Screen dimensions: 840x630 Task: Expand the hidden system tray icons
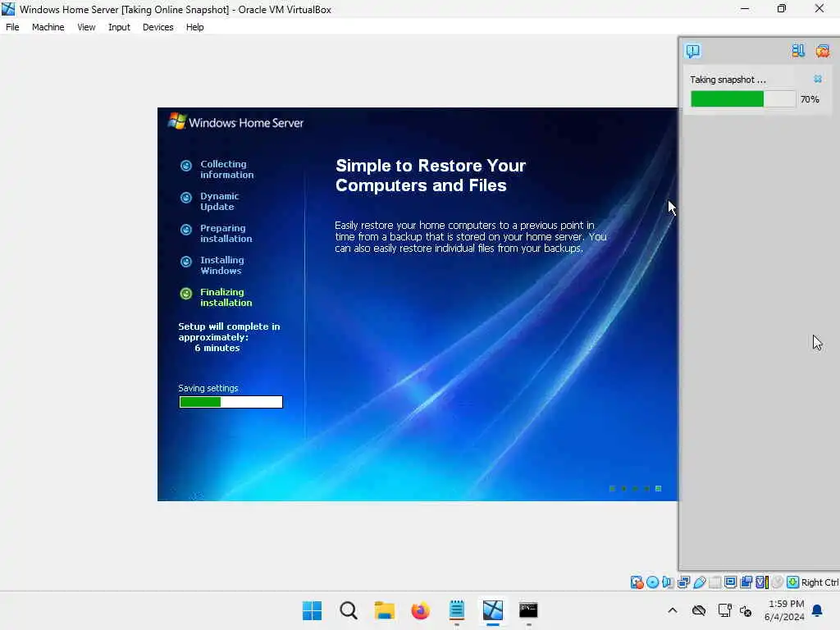coord(673,610)
